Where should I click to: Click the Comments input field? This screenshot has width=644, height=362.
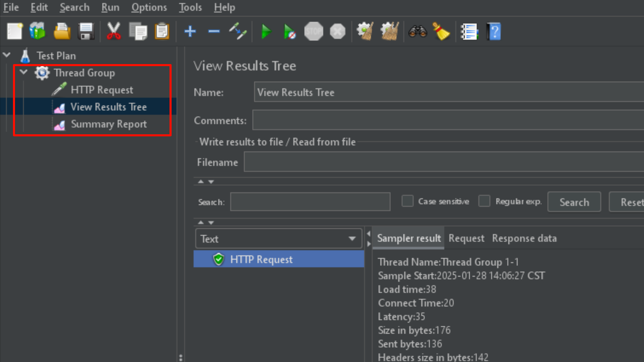pyautogui.click(x=448, y=120)
